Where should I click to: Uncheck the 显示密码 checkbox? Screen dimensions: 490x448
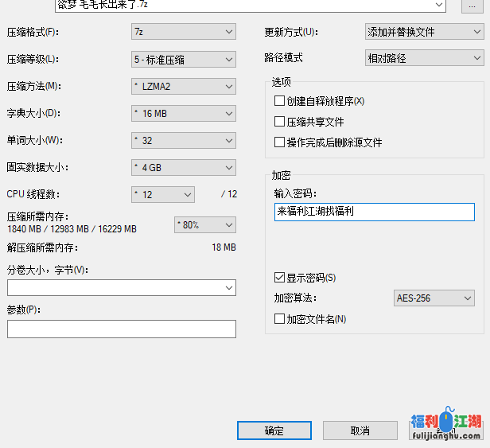coord(279,278)
